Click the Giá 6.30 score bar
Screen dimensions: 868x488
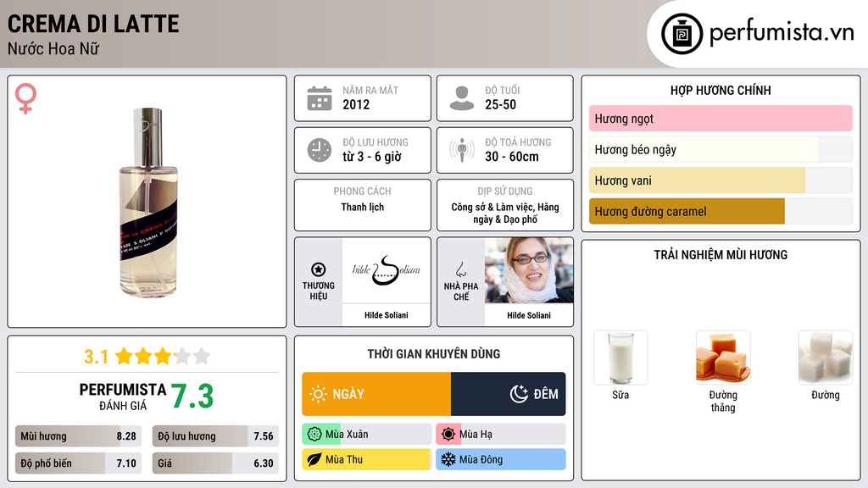tap(215, 463)
